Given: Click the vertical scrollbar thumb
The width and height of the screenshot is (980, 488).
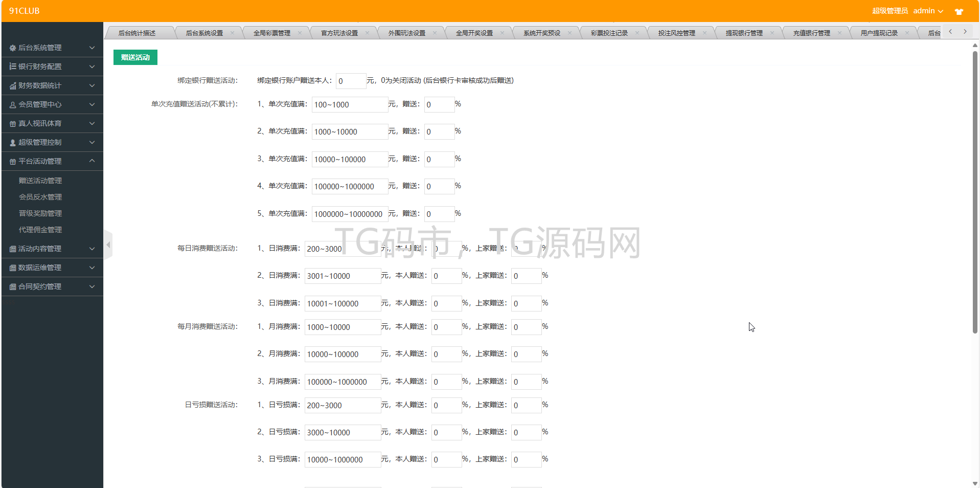Looking at the screenshot, I should 975,192.
